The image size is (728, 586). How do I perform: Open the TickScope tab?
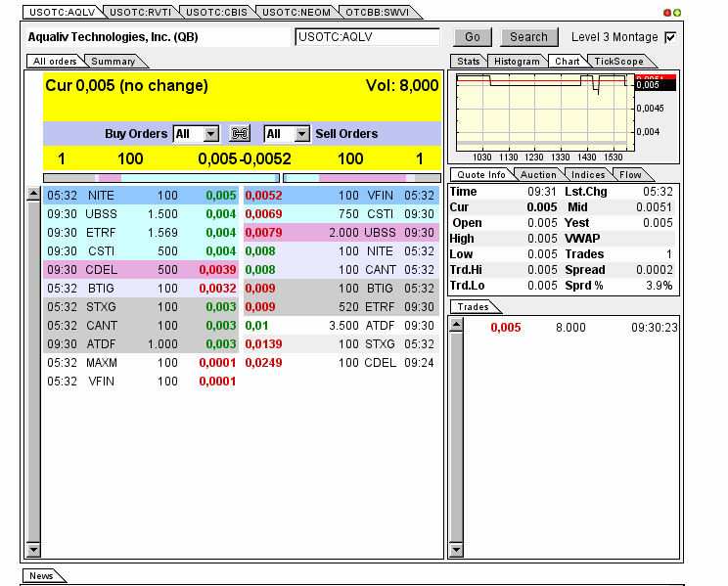coord(618,62)
